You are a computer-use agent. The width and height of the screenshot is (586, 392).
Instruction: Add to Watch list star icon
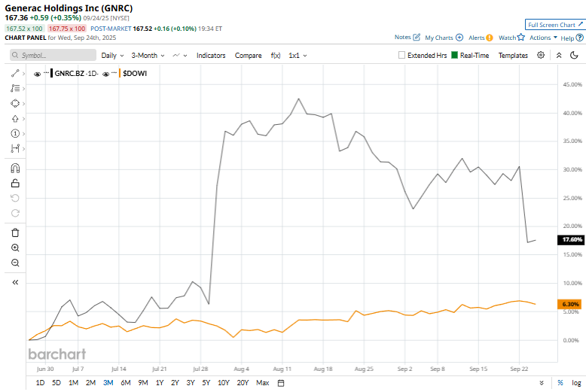(521, 37)
